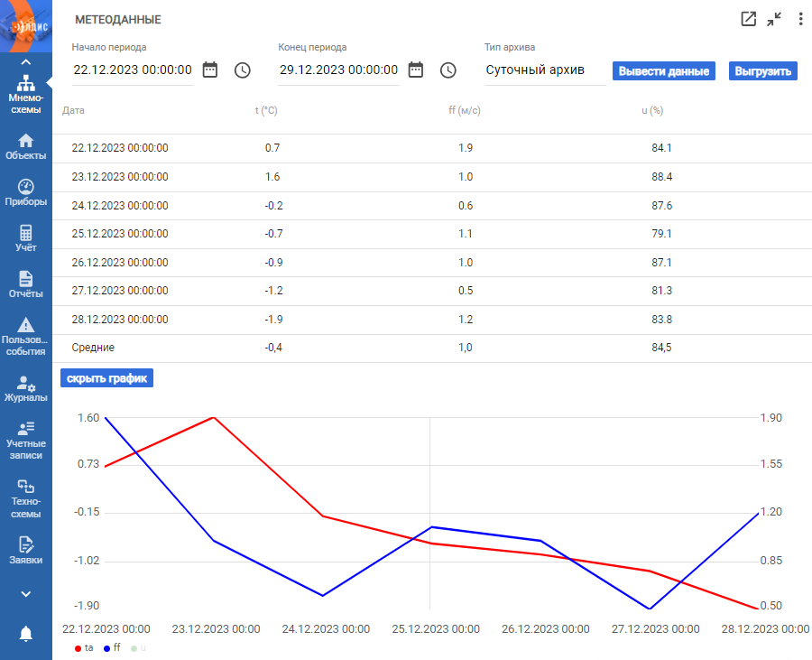
Task: Click the скрыть график button
Action: tap(106, 378)
